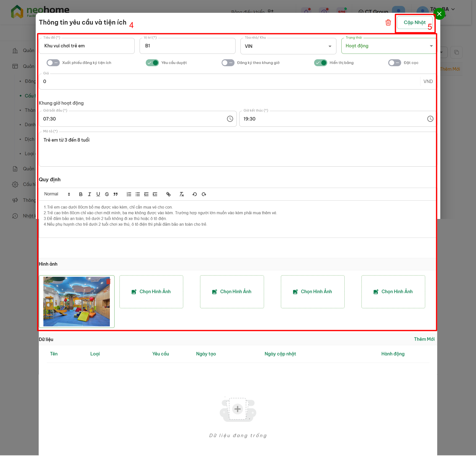The image size is (476, 456).
Task: Insert a numbered list in editor
Action: 129,194
